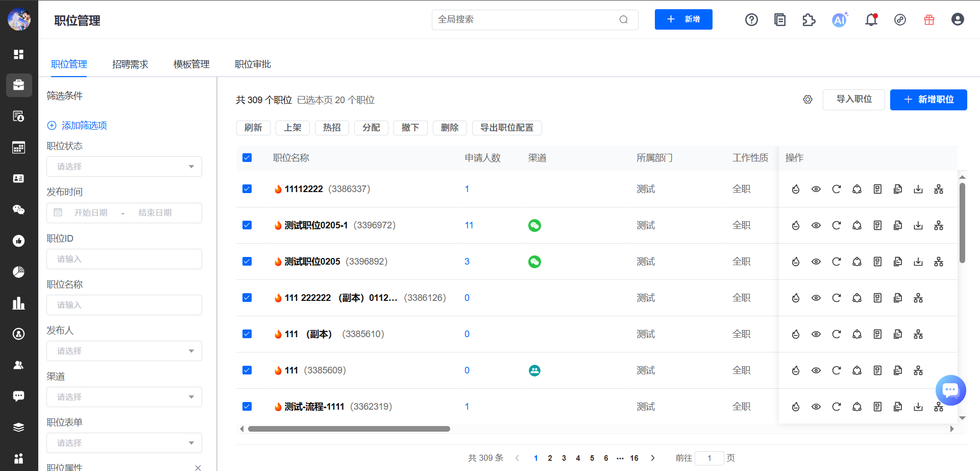Screen dimensions: 980x471
Task: Click the gift icon in top bar
Action: (x=929, y=20)
